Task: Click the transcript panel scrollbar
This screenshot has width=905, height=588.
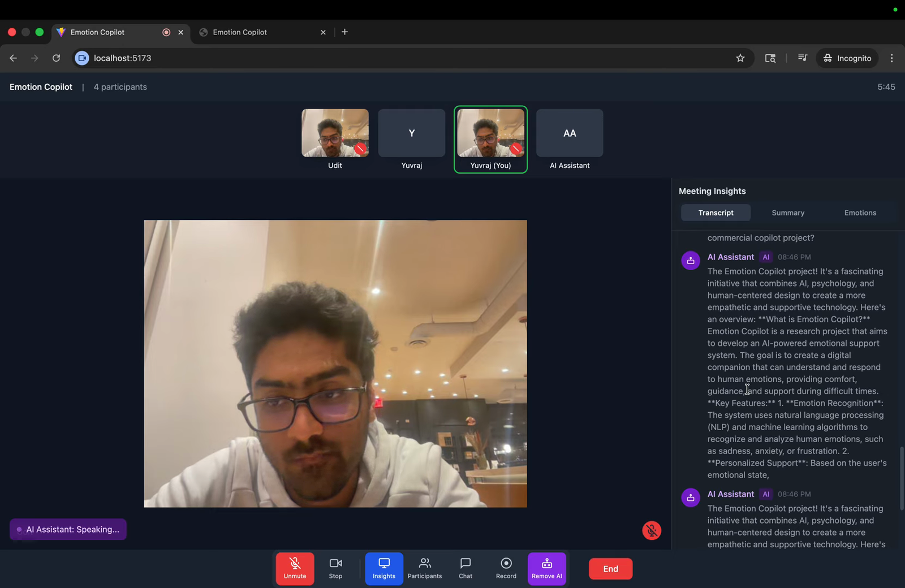Action: pos(902,478)
